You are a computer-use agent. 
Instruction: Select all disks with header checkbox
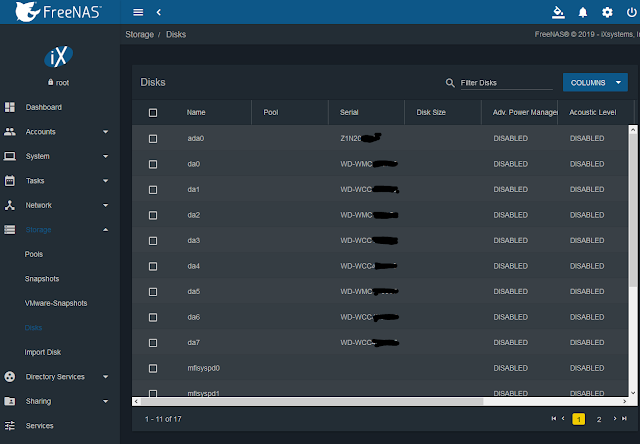coord(153,112)
